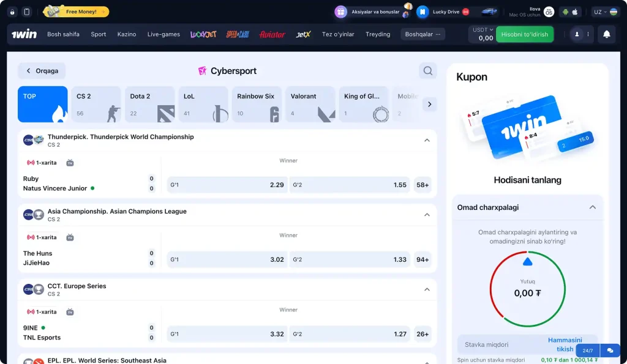This screenshot has width=627, height=364.
Task: Open the Treyding menu item
Action: pyautogui.click(x=378, y=34)
